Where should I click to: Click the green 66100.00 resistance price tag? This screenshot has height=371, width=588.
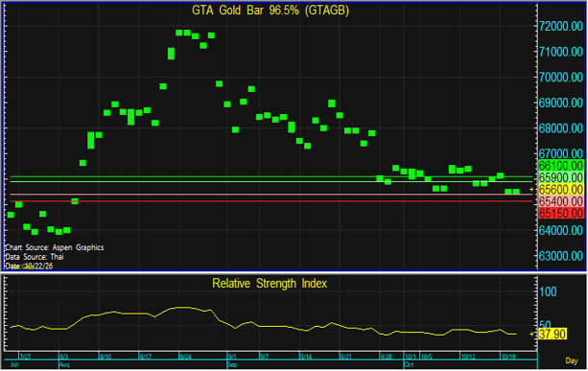[561, 165]
